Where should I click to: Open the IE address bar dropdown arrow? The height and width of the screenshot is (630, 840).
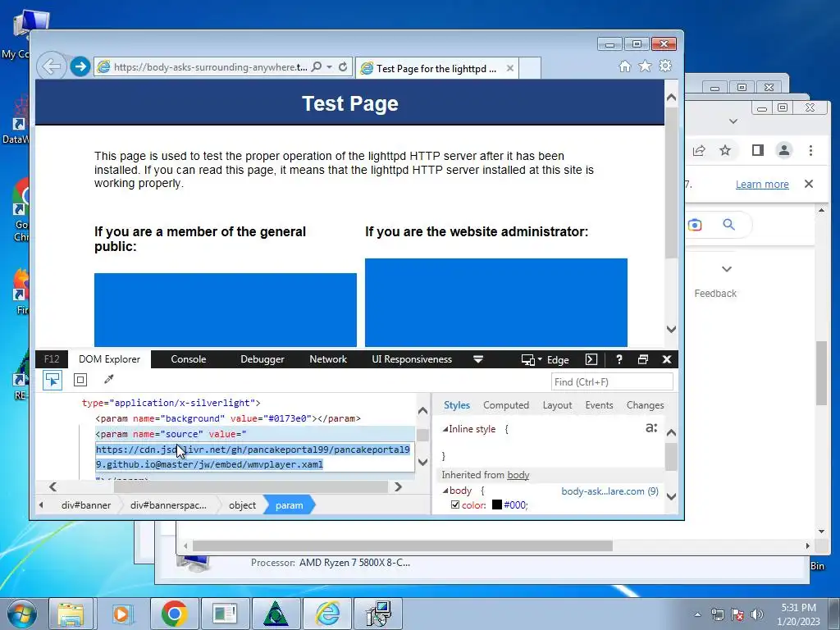click(330, 67)
